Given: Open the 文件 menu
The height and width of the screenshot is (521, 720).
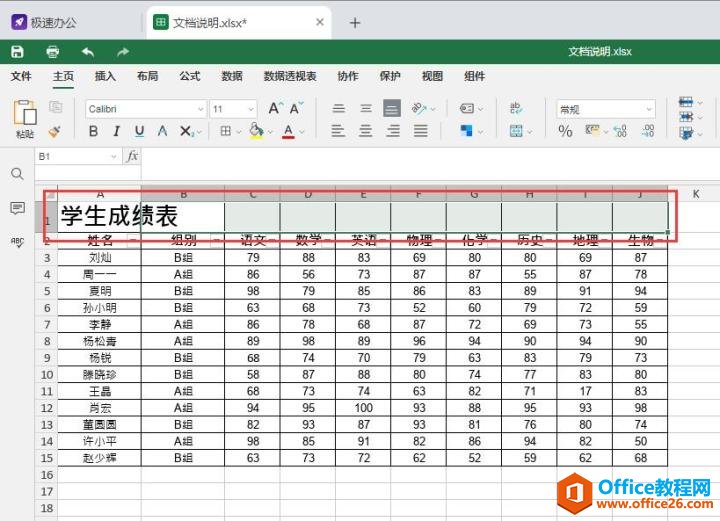Looking at the screenshot, I should [21, 76].
